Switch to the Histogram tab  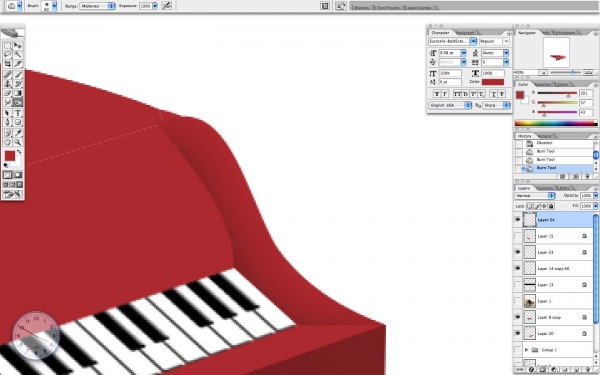[x=565, y=33]
